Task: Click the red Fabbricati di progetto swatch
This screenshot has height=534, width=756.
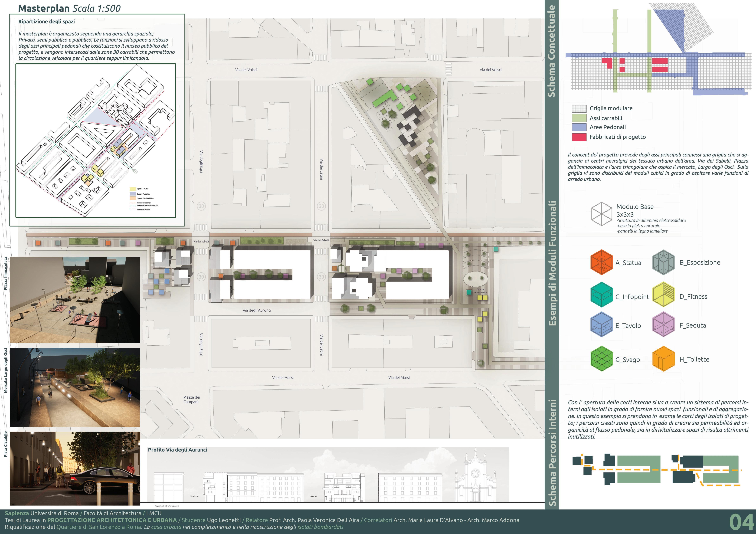Action: tap(579, 137)
